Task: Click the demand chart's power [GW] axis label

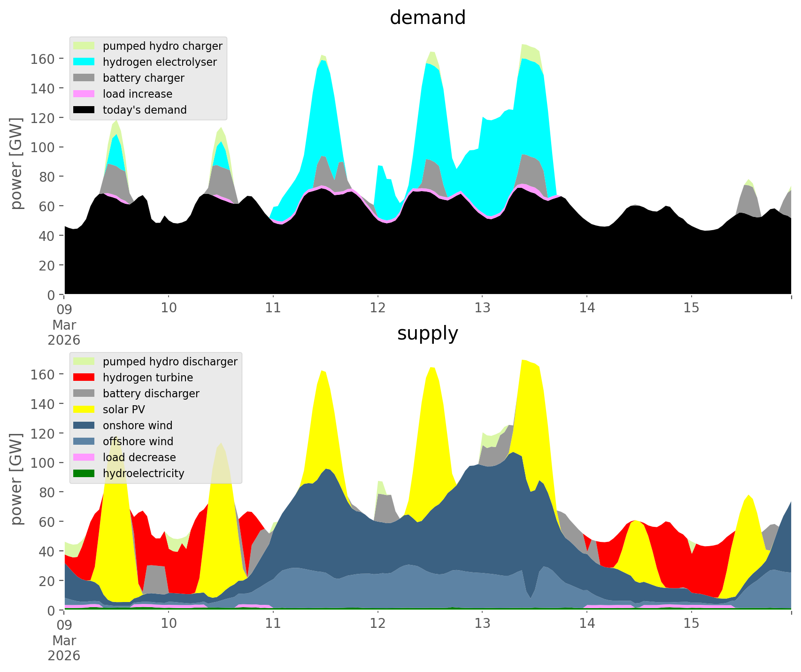Action: (x=16, y=163)
